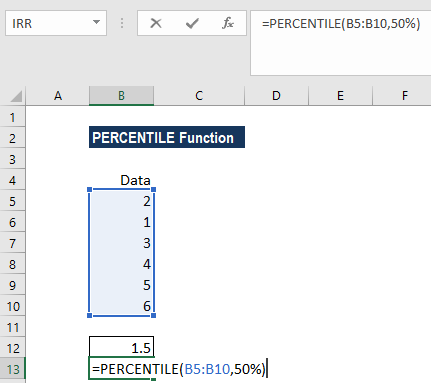Viewport: 431px width, 383px height.
Task: Select row 8 header
Action: coord(12,264)
